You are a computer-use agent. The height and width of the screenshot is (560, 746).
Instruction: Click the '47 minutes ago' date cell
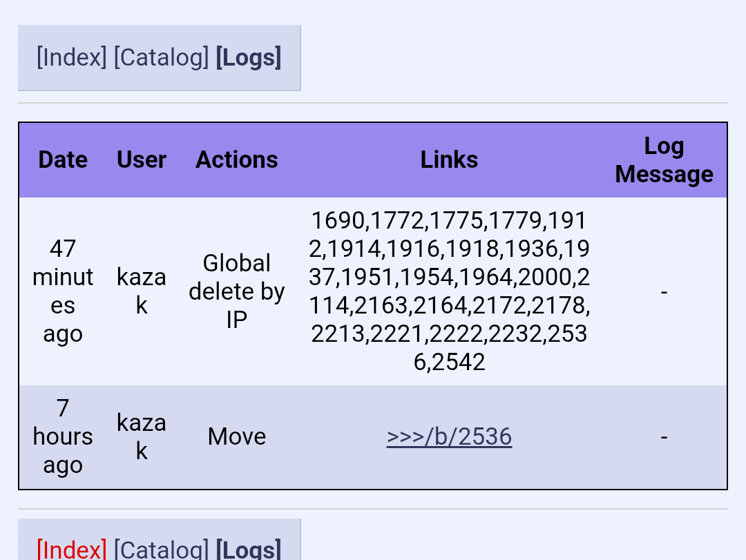(x=63, y=291)
